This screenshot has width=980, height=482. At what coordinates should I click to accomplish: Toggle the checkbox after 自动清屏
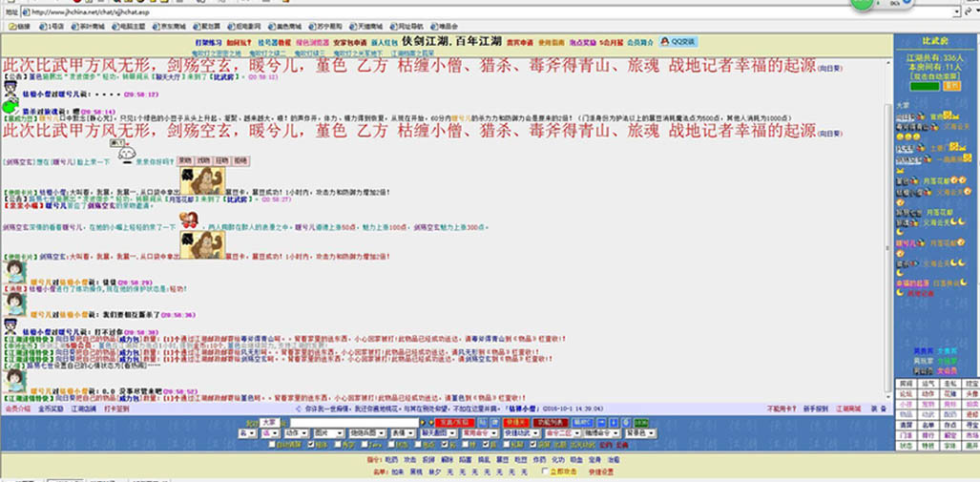(x=311, y=445)
